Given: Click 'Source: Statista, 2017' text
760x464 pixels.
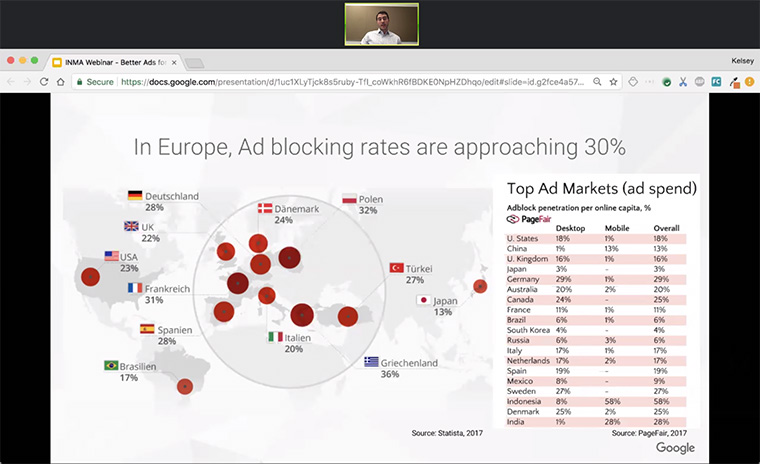Looking at the screenshot, I should 447,432.
